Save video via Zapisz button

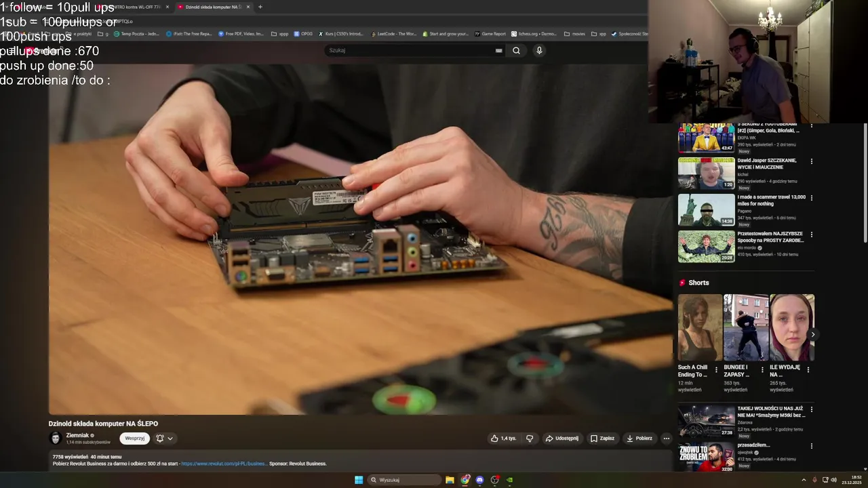(x=602, y=439)
